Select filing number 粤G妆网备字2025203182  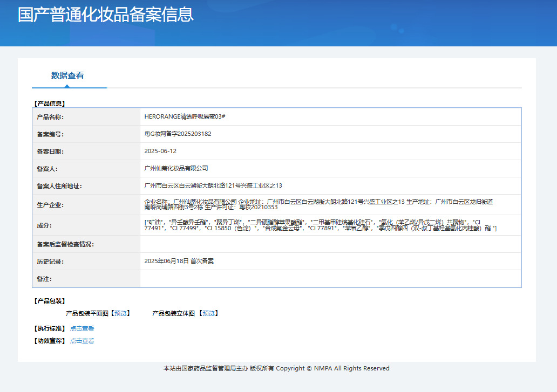pyautogui.click(x=178, y=134)
